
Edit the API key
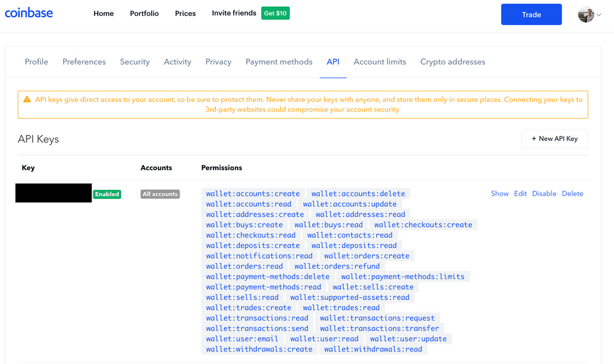pos(520,193)
